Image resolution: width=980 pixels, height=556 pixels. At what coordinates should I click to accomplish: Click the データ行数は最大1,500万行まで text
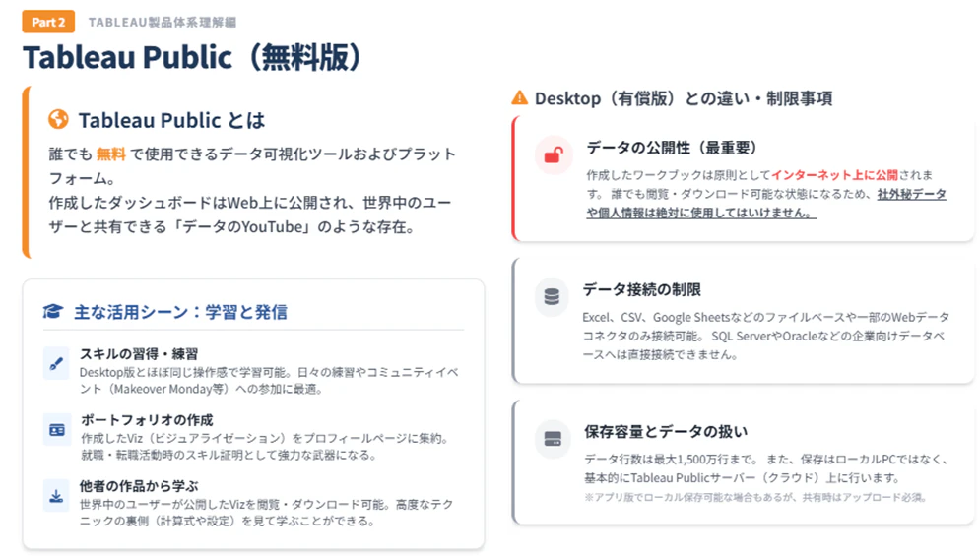[672, 460]
